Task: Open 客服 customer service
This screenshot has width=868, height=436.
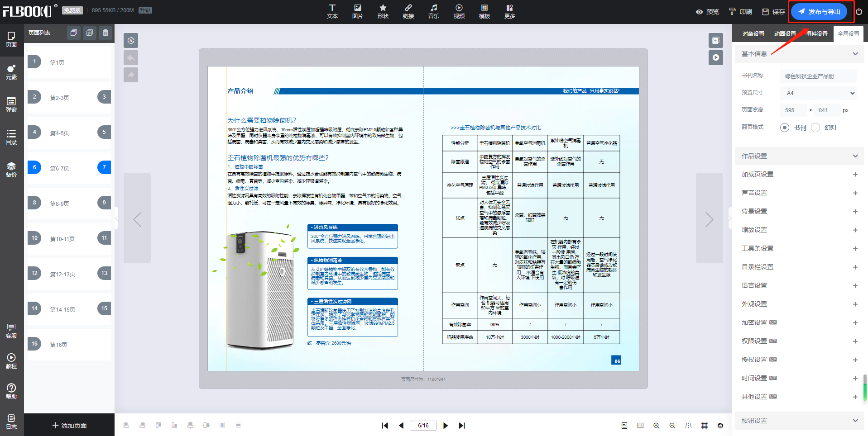Action: [x=11, y=331]
